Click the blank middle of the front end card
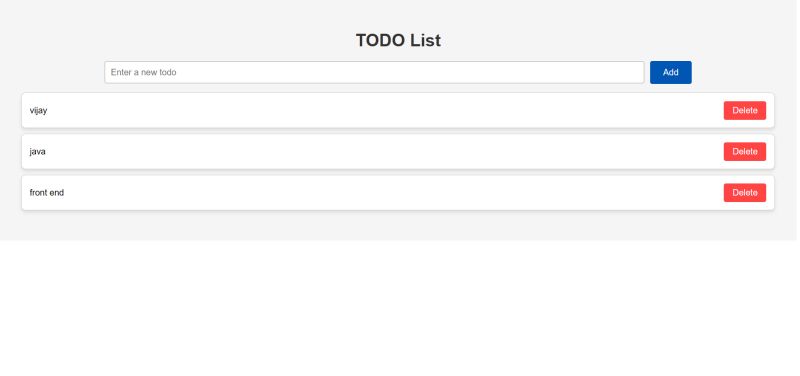 (x=385, y=193)
